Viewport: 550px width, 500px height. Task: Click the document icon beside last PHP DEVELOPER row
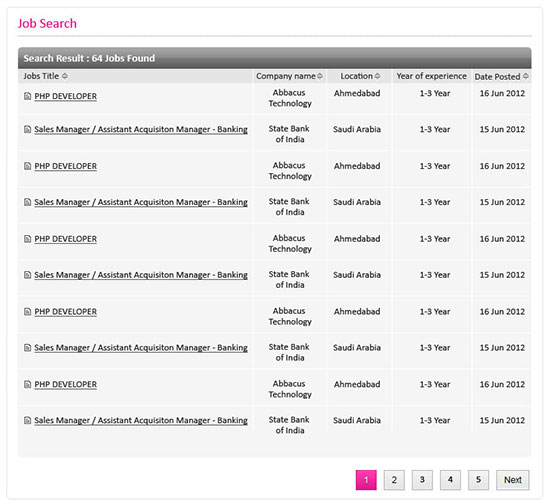pos(27,384)
